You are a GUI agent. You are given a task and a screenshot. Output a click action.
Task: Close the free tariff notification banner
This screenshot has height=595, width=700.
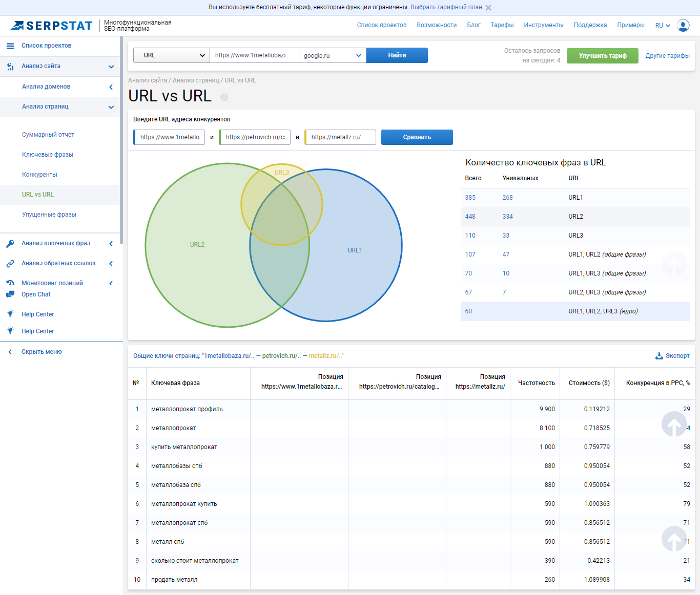coord(488,8)
